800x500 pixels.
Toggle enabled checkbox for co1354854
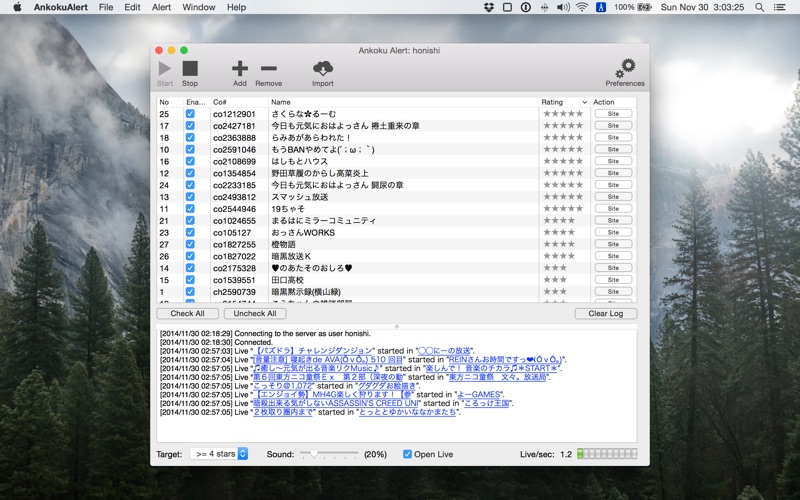(190, 173)
